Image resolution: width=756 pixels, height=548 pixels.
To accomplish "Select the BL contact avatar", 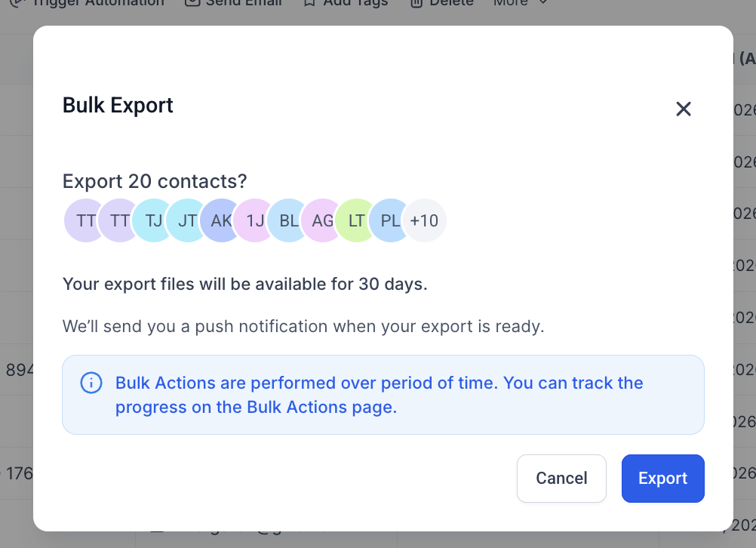I will click(288, 220).
